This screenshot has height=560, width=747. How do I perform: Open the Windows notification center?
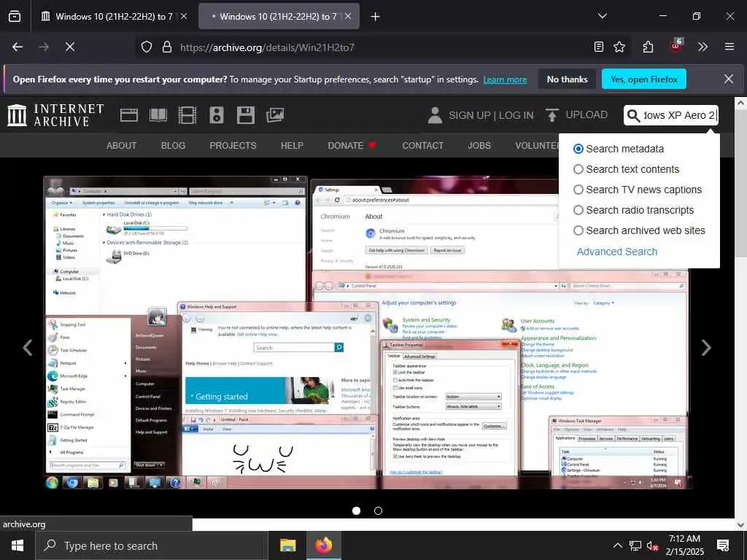(723, 545)
